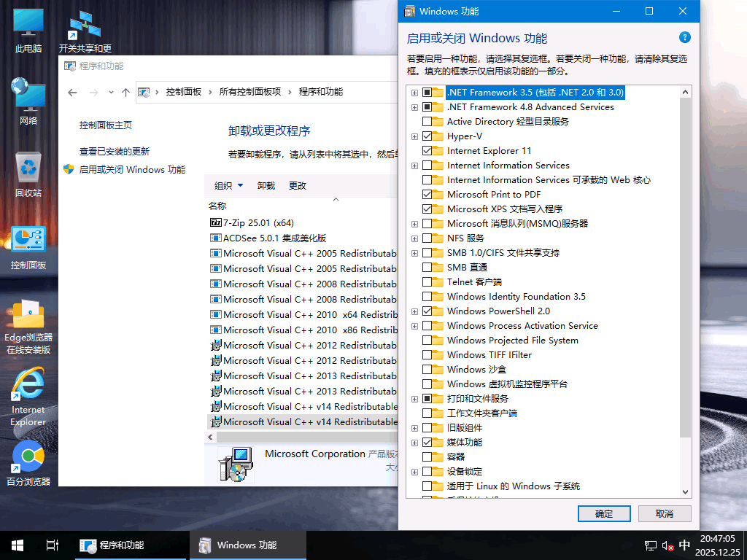747x560 pixels.
Task: Open the 此电脑 desktop icon
Action: pos(28,31)
